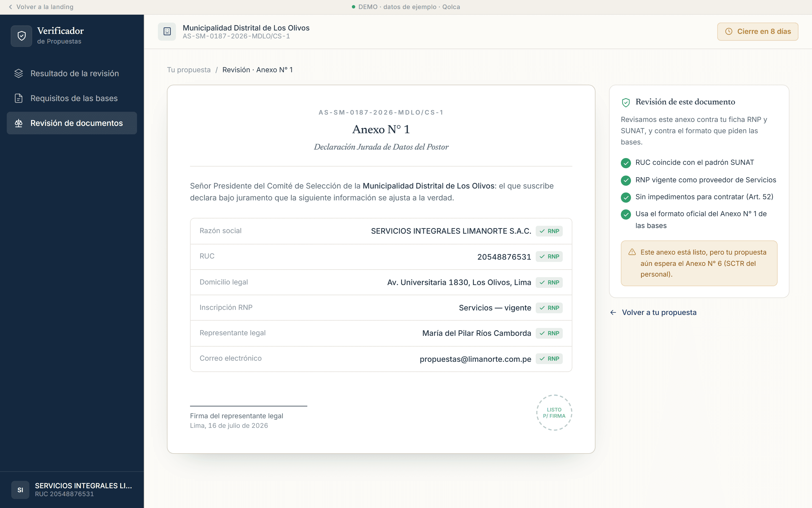This screenshot has width=812, height=508.
Task: Click the RNP badge in the Inscripción RNP row
Action: click(549, 308)
